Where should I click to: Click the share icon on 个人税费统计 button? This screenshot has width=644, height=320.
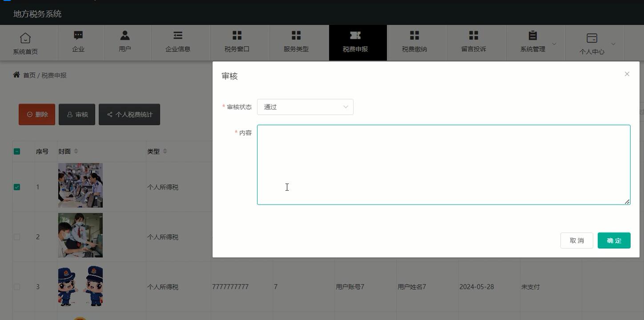click(x=110, y=114)
